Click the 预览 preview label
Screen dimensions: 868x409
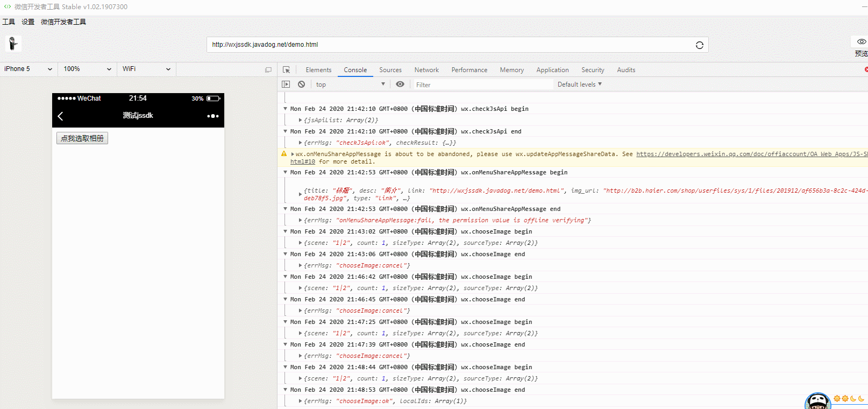coord(861,53)
